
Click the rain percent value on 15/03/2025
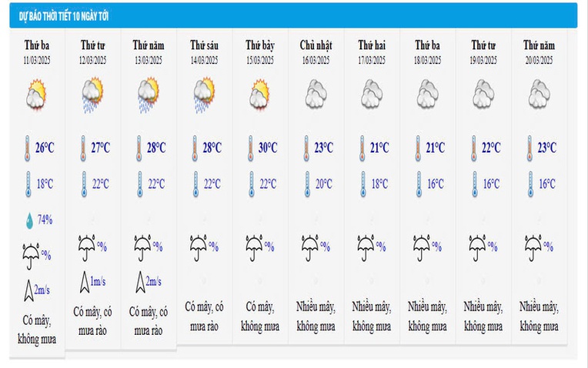(x=269, y=246)
